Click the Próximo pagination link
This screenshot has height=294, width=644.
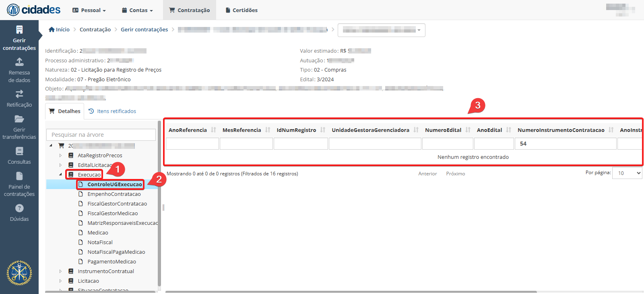[456, 174]
